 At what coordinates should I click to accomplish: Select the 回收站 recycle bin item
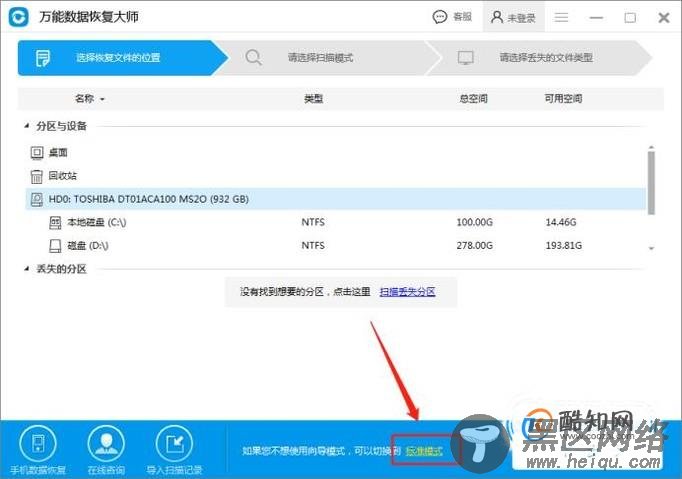pyautogui.click(x=63, y=176)
